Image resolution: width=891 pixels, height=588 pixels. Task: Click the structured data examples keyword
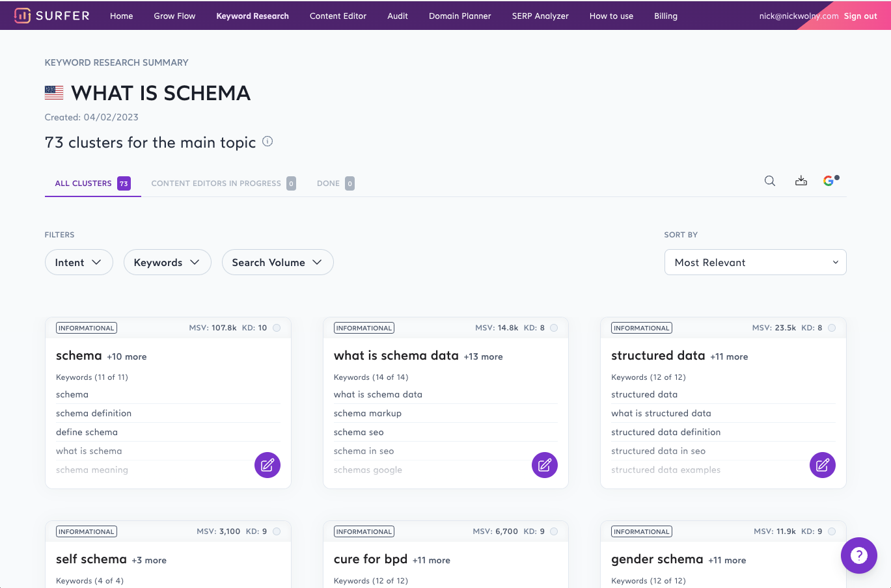pos(666,470)
